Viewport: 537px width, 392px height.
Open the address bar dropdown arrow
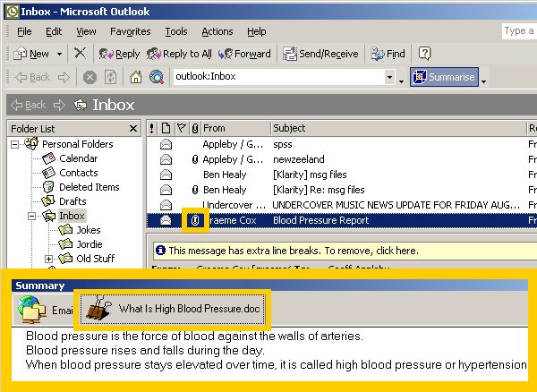click(x=389, y=77)
